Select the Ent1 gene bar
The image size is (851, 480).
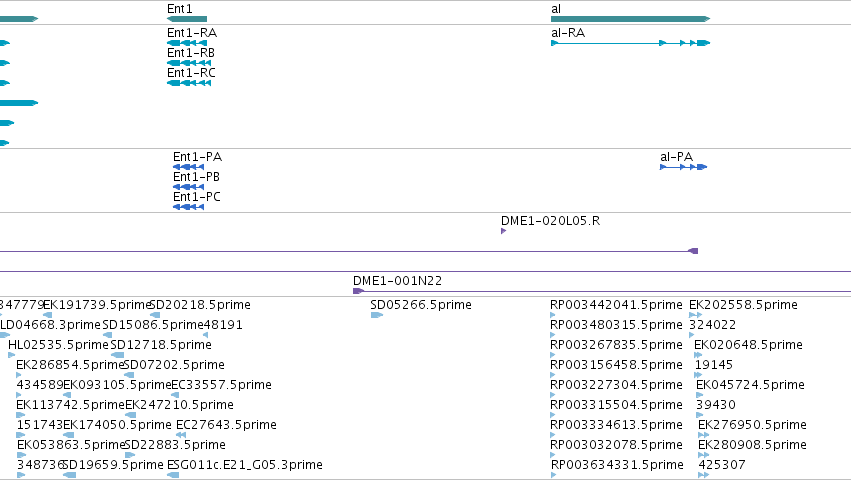[187, 19]
